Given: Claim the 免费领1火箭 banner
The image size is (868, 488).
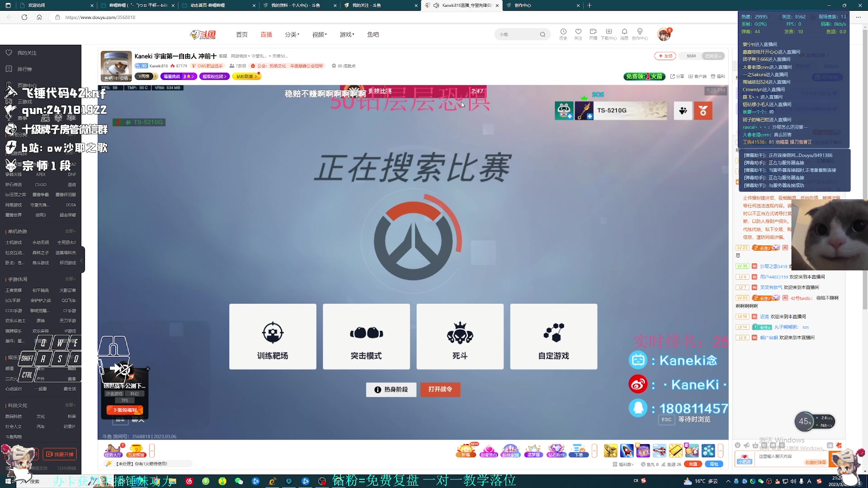Looking at the screenshot, I should tap(644, 76).
